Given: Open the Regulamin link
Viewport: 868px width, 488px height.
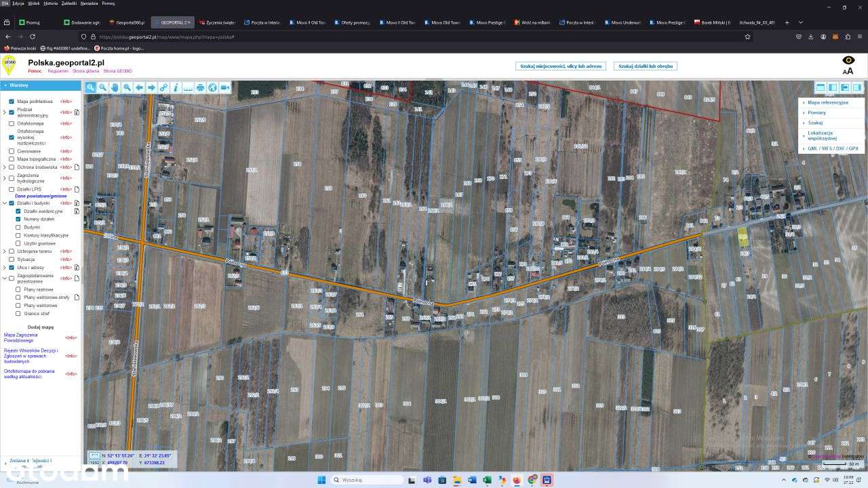Looking at the screenshot, I should [58, 71].
